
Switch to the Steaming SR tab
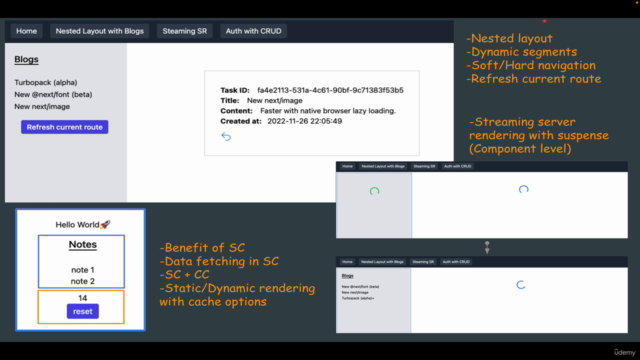click(x=184, y=31)
